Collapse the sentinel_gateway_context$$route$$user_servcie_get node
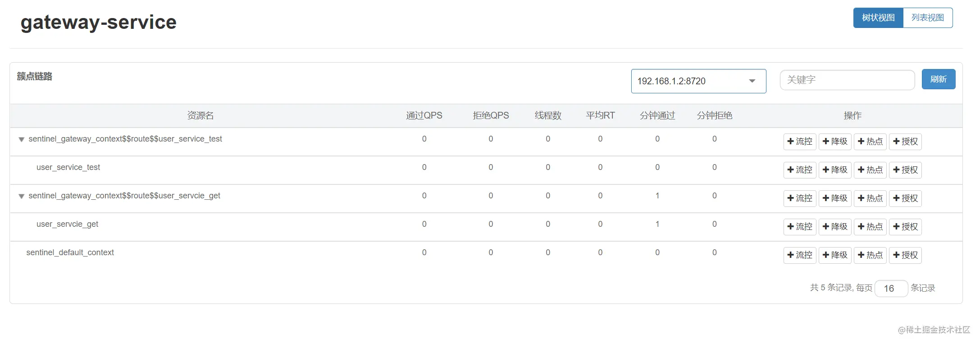This screenshot has height=344, width=980. point(21,196)
